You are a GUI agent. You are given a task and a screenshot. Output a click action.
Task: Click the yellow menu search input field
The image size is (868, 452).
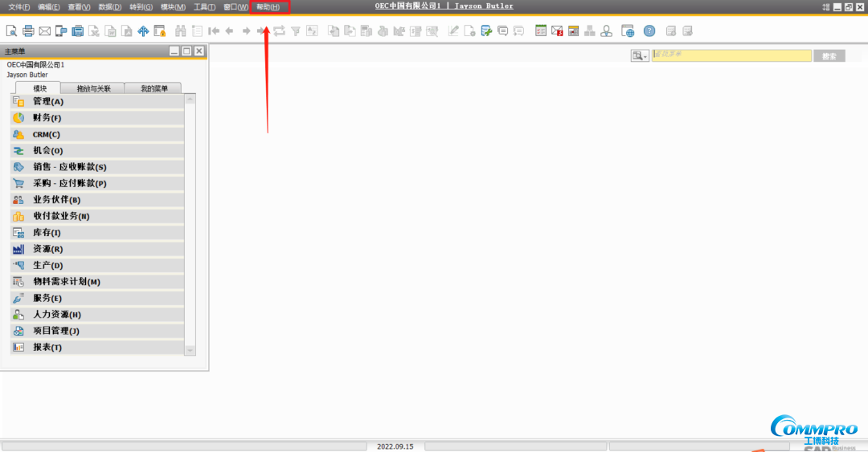[731, 55]
